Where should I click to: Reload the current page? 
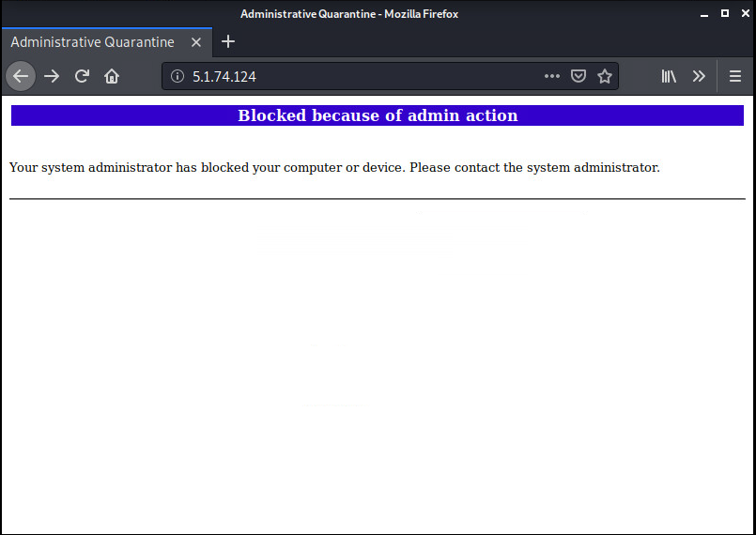coord(82,76)
